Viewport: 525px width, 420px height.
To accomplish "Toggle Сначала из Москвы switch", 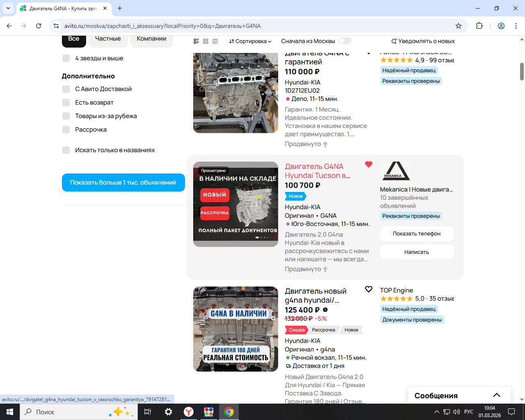I will pyautogui.click(x=345, y=41).
